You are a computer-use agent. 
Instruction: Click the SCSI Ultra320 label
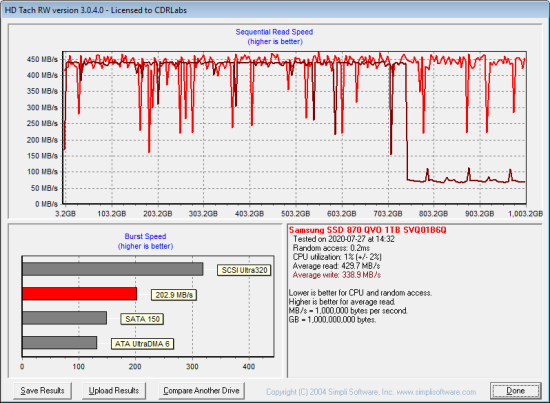coord(244,270)
